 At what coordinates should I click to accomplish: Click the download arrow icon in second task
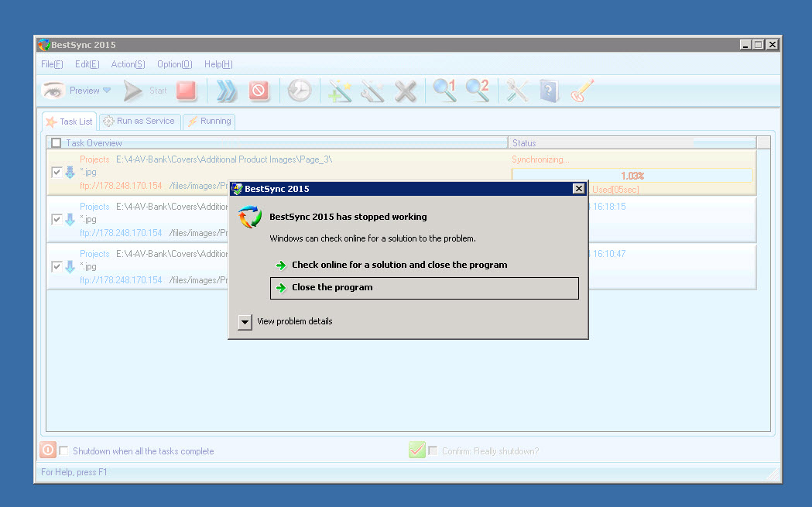[70, 219]
